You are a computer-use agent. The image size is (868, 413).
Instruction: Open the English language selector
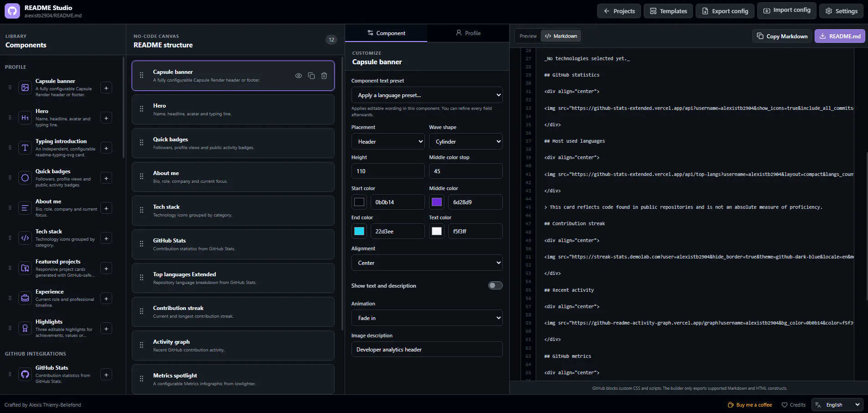coord(837,405)
